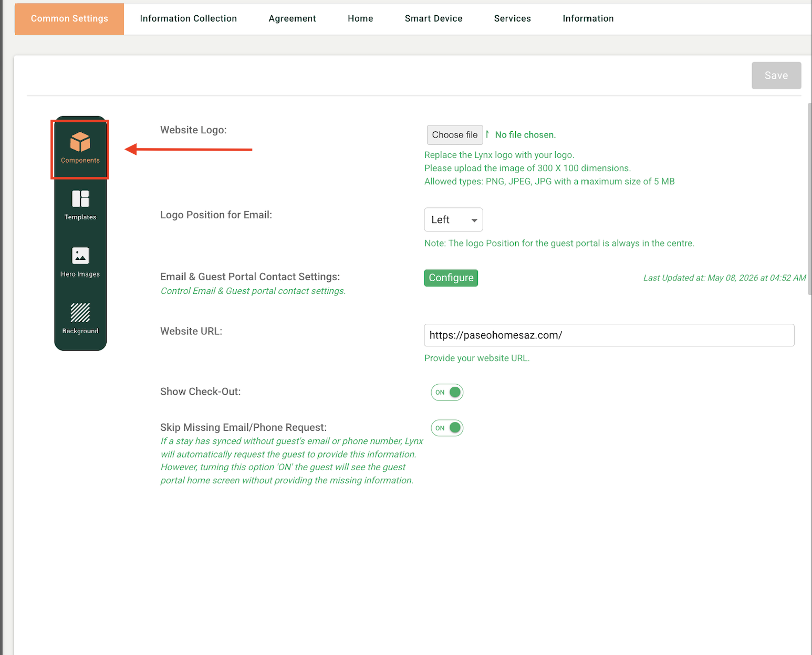This screenshot has width=812, height=655.
Task: Open the Agreement tab
Action: coord(292,19)
